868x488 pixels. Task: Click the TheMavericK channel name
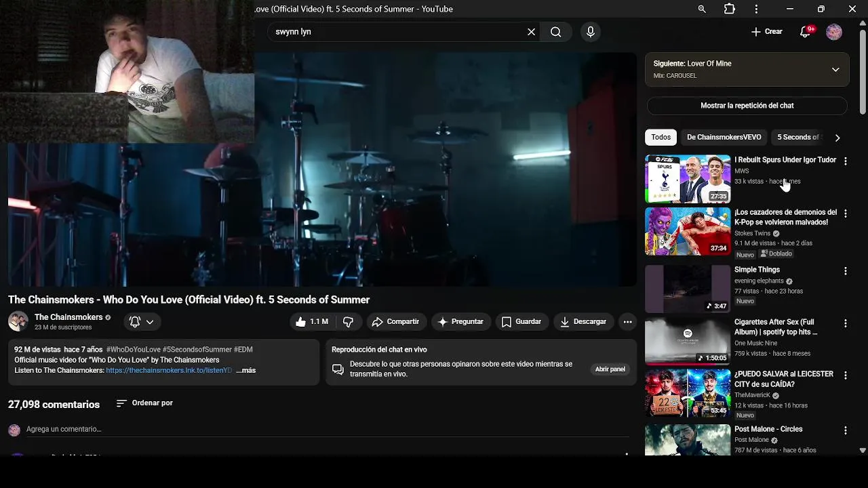point(752,395)
